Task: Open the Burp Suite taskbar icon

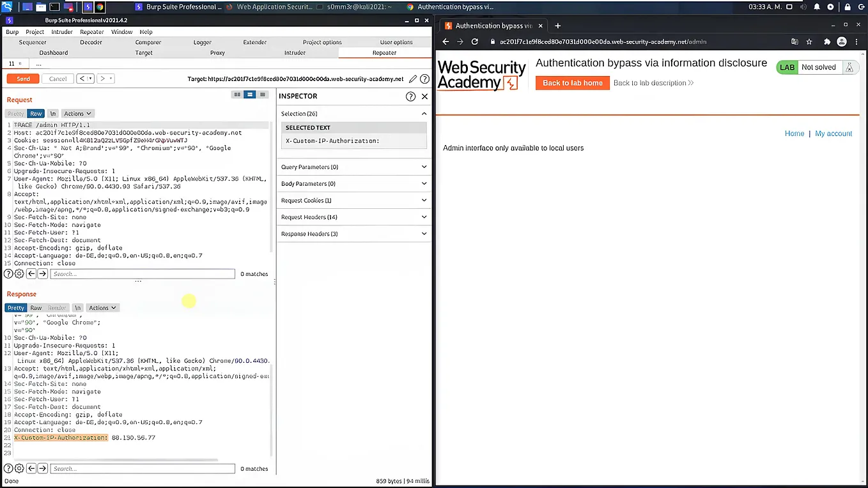Action: [88, 6]
